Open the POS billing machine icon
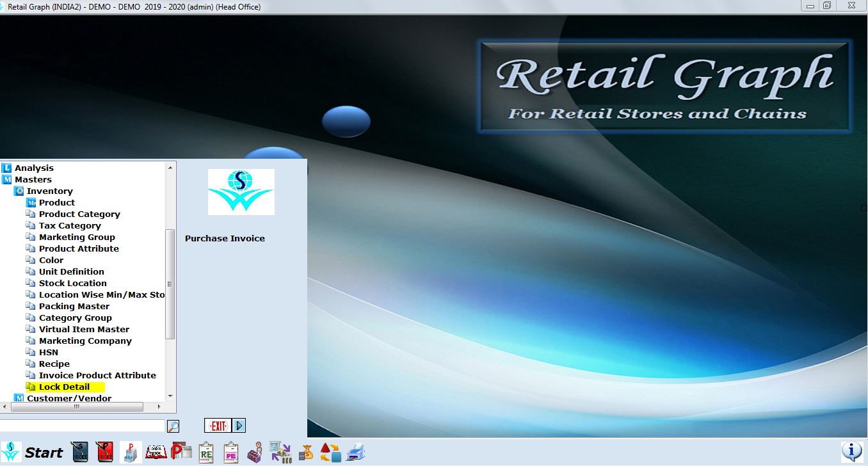This screenshot has height=466, width=868. point(131,452)
